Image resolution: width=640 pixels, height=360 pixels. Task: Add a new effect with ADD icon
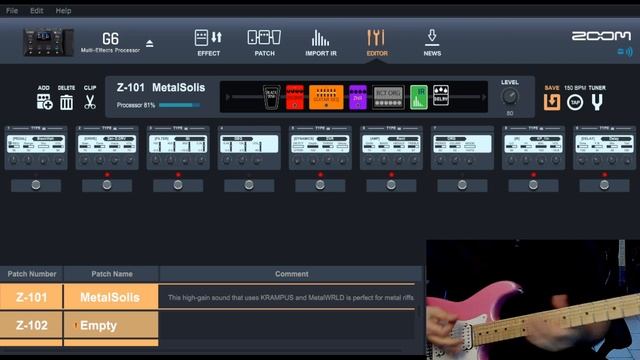tap(44, 102)
